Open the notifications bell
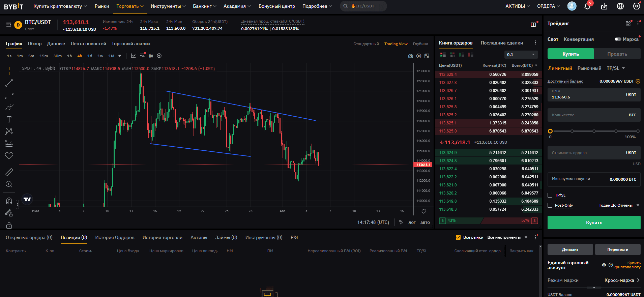The image size is (644, 297). pyautogui.click(x=587, y=6)
